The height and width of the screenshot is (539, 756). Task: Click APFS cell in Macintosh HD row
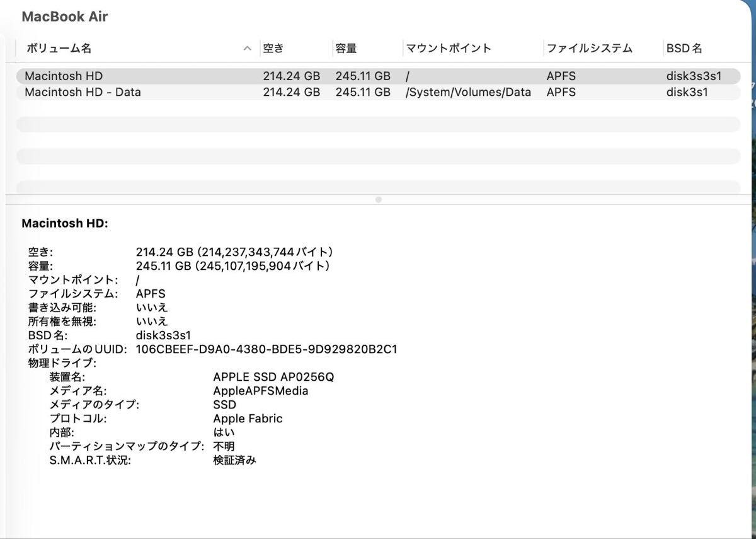561,76
